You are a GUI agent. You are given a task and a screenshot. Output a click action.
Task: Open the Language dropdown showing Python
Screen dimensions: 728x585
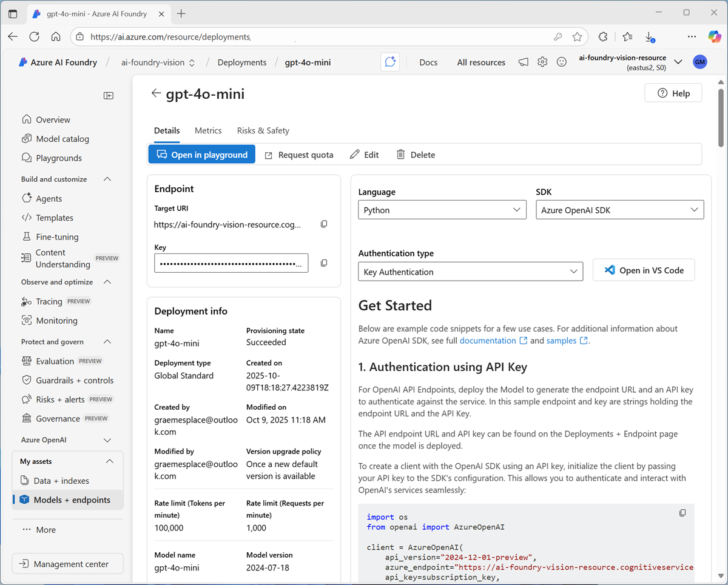pos(442,210)
